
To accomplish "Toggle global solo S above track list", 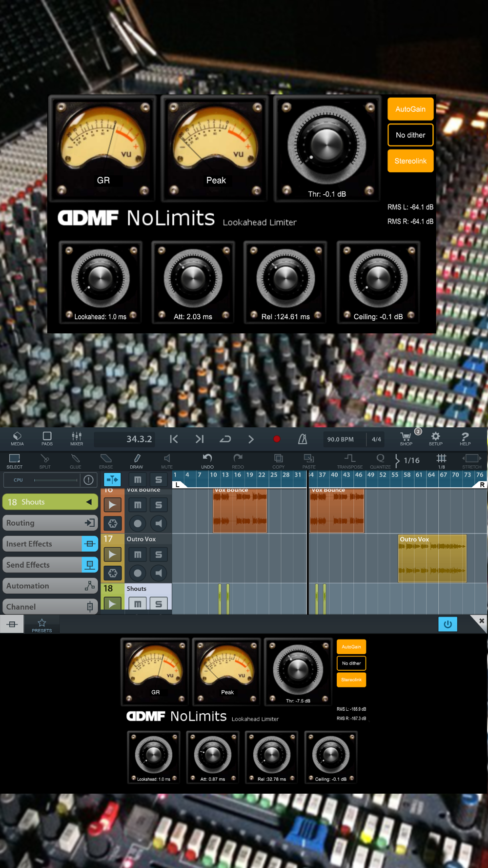I will point(158,480).
